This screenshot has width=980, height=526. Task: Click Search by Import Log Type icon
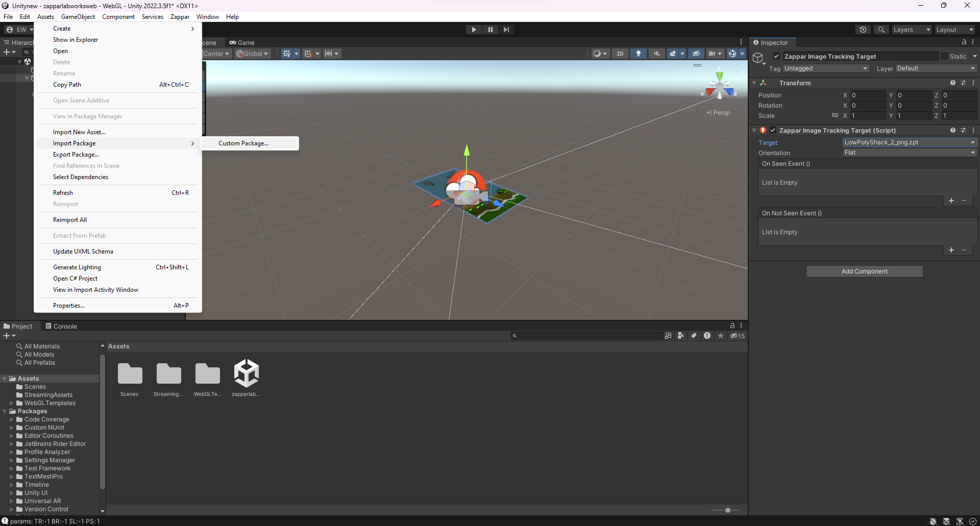pyautogui.click(x=707, y=336)
